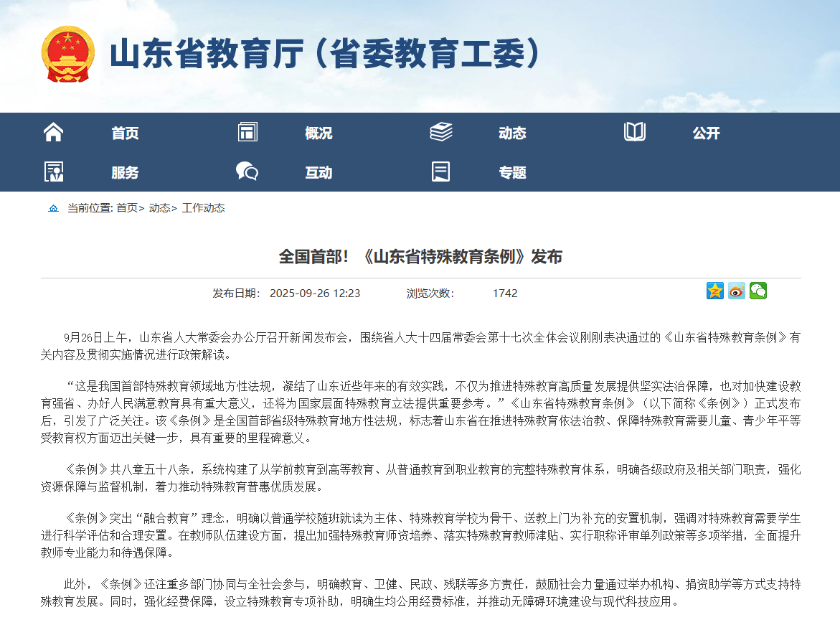Click small home icon before 当前位置
The width and height of the screenshot is (840, 625).
54,208
